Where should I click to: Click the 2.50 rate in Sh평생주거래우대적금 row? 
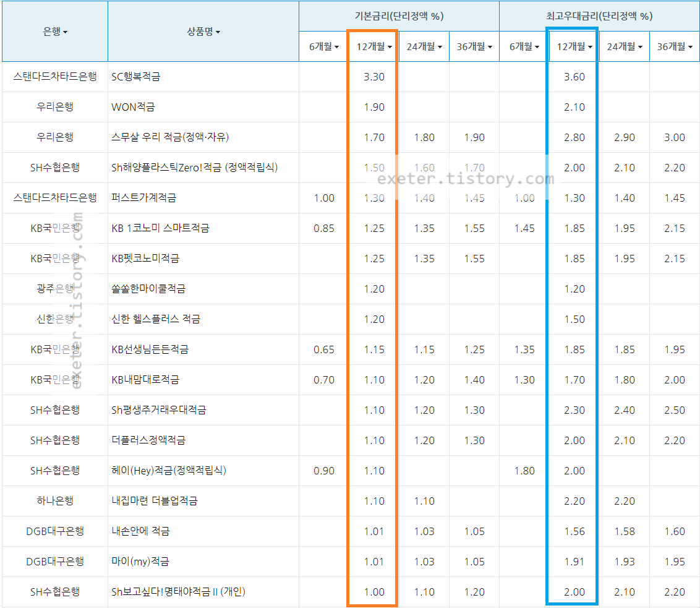(x=675, y=410)
